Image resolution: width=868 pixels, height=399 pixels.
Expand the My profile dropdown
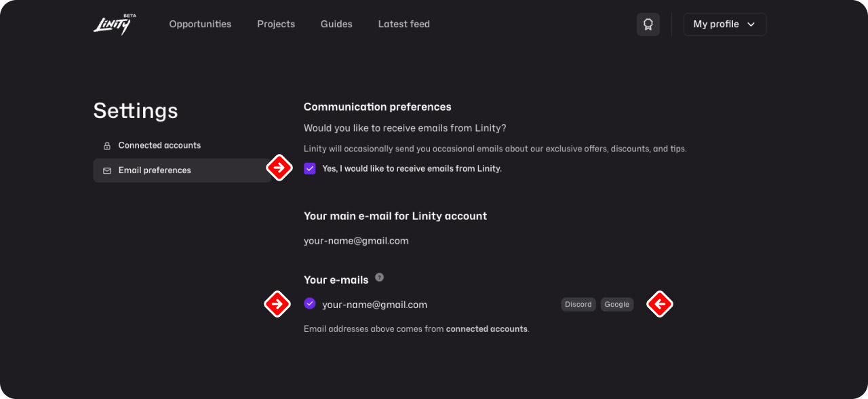[724, 24]
